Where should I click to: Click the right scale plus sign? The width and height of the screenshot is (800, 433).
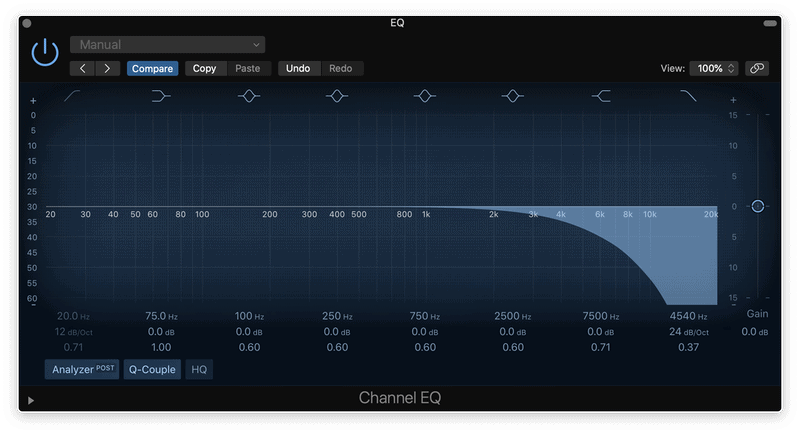click(x=733, y=100)
